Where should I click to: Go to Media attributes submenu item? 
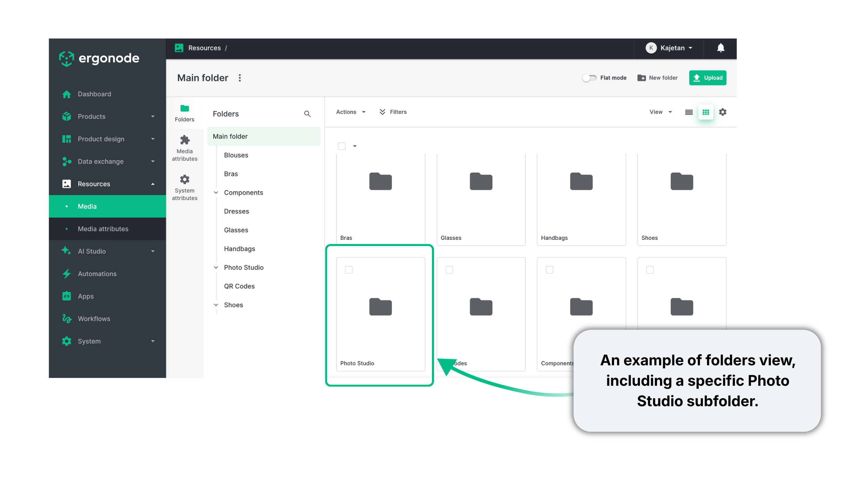click(x=107, y=229)
